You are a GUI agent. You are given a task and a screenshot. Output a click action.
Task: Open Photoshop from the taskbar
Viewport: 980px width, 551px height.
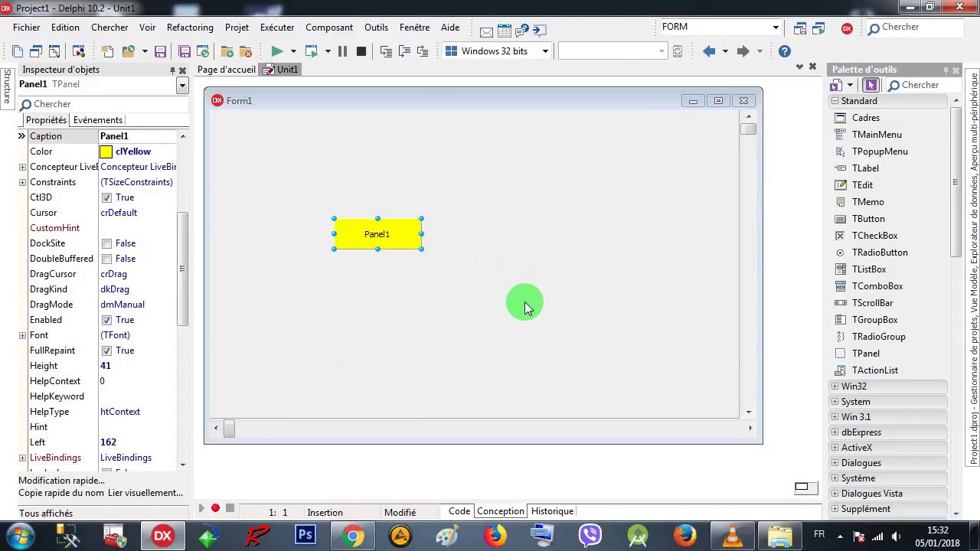tap(305, 536)
